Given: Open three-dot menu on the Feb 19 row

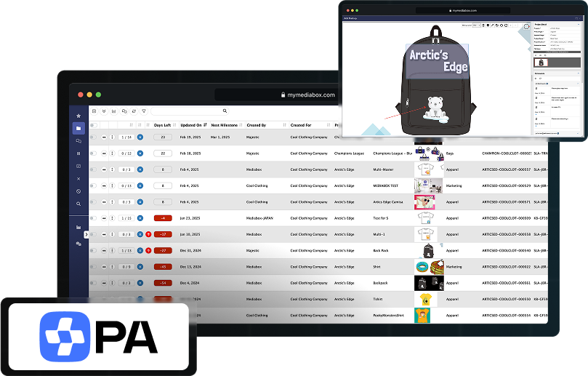Looking at the screenshot, I should coord(112,137).
